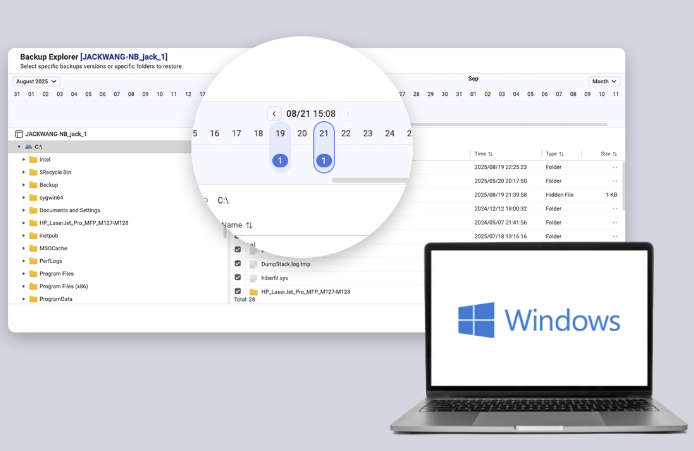Click the time 2024/12/12 18:00:32
Image resolution: width=694 pixels, height=451 pixels.
click(501, 208)
